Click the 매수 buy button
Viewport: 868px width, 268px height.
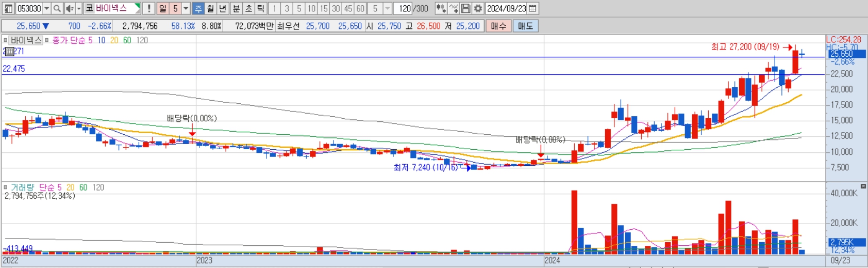[498, 26]
